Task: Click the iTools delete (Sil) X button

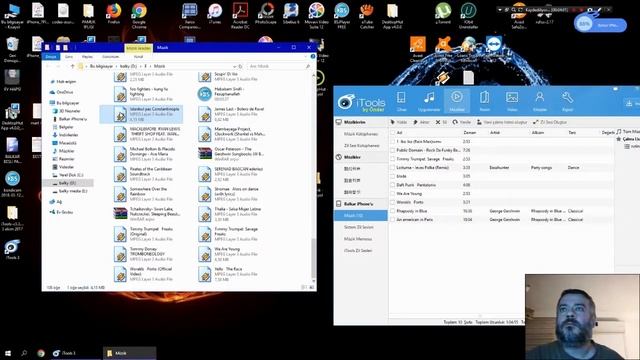Action: coord(441,122)
